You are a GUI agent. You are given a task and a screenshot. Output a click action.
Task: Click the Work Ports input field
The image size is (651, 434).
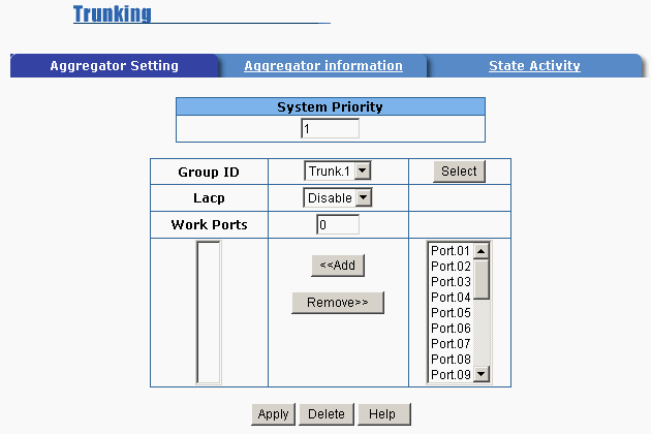[338, 225]
